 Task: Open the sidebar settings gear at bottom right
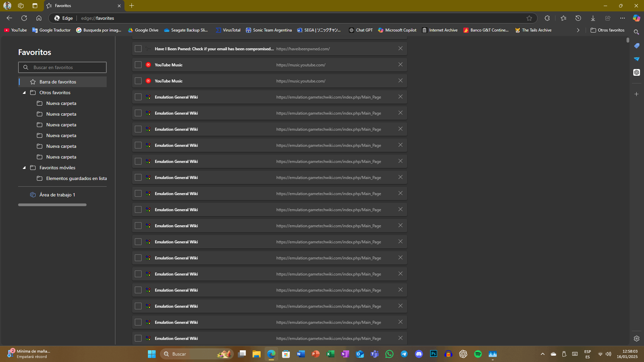[x=636, y=339]
